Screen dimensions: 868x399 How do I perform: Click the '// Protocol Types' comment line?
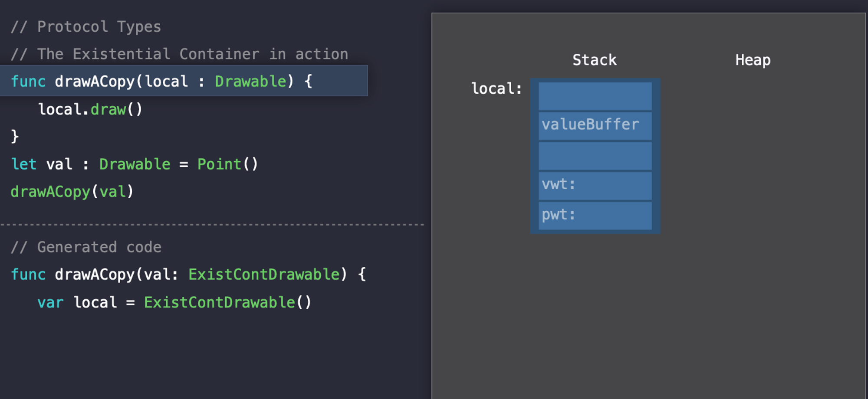[86, 27]
